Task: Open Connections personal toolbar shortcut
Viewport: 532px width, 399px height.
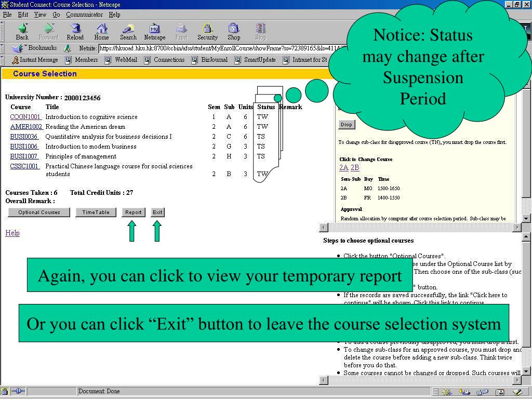Action: tap(164, 60)
